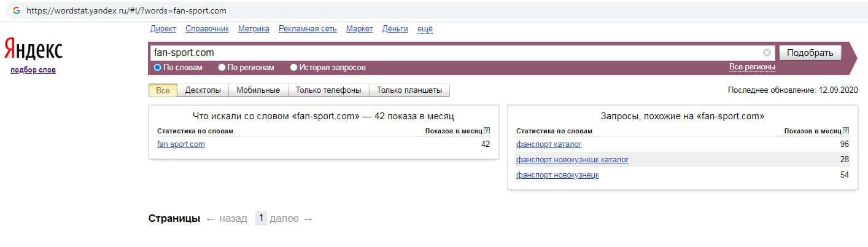Click the Запросы, похожие на «fan-sport.com» heading

click(682, 116)
